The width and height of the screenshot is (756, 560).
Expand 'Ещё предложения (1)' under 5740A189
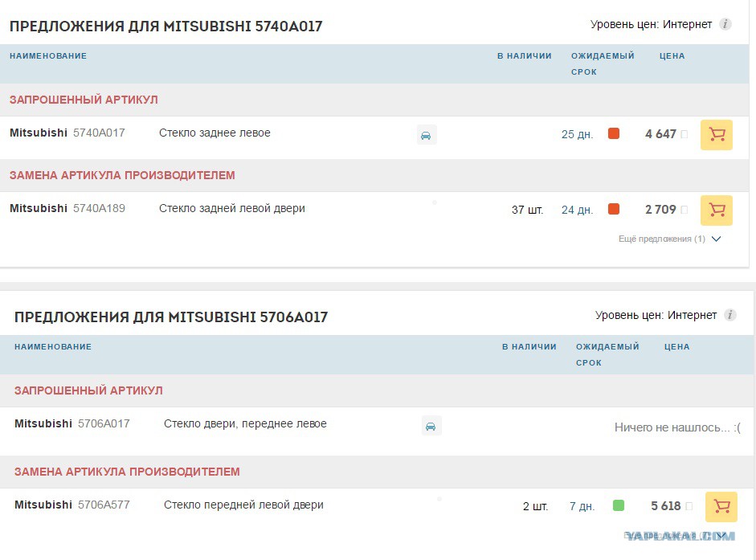point(670,239)
